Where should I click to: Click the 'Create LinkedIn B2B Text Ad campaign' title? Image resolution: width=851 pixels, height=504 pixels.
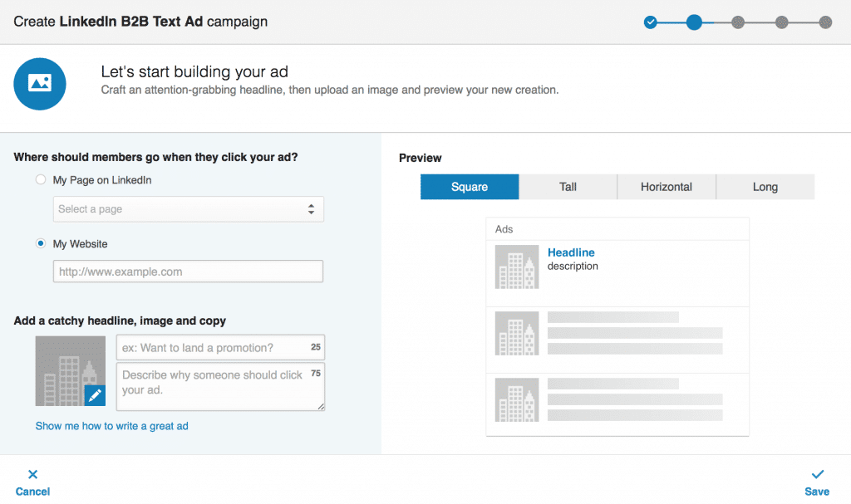click(x=140, y=22)
